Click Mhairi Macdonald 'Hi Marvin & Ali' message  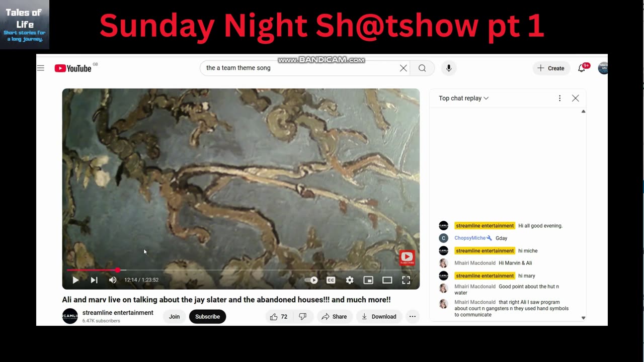coord(515,263)
